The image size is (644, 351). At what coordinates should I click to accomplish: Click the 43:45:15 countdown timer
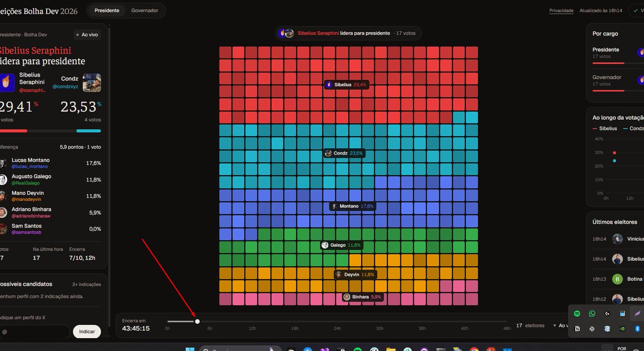[x=136, y=328]
